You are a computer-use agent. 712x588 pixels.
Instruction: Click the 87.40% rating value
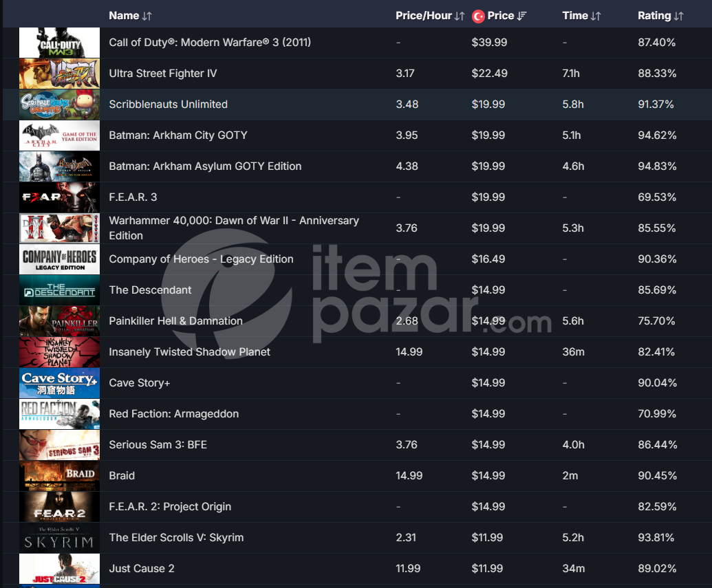[656, 42]
